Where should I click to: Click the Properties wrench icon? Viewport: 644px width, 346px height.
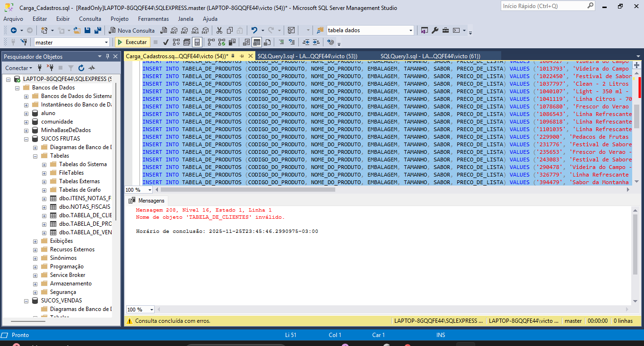pyautogui.click(x=435, y=30)
